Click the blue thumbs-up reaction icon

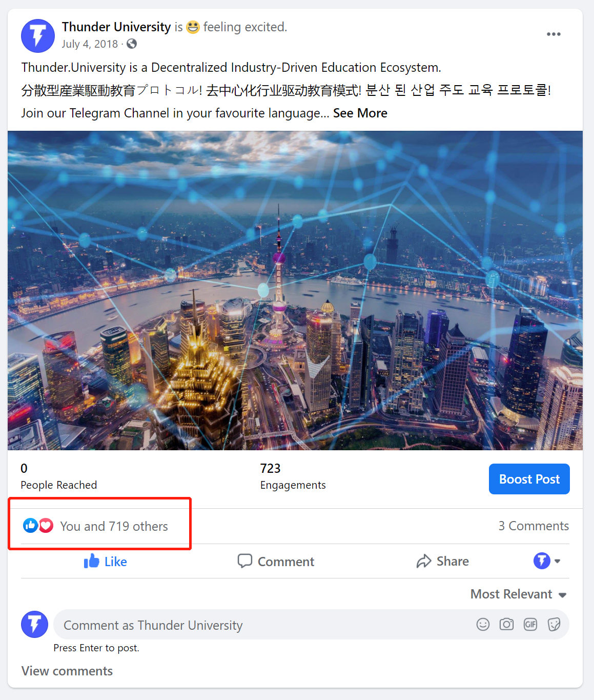30,526
